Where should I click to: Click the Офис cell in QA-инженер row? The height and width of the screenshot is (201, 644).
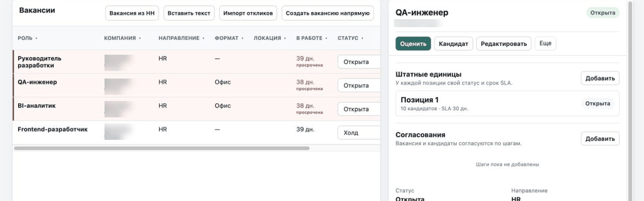(x=223, y=82)
